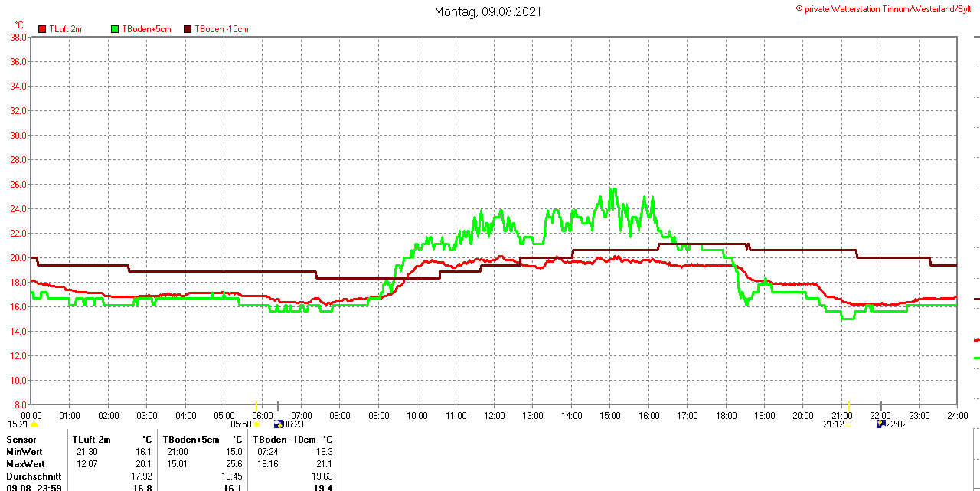The width and height of the screenshot is (980, 491).
Task: Click the blue moon icon at 06:23
Action: point(278,424)
